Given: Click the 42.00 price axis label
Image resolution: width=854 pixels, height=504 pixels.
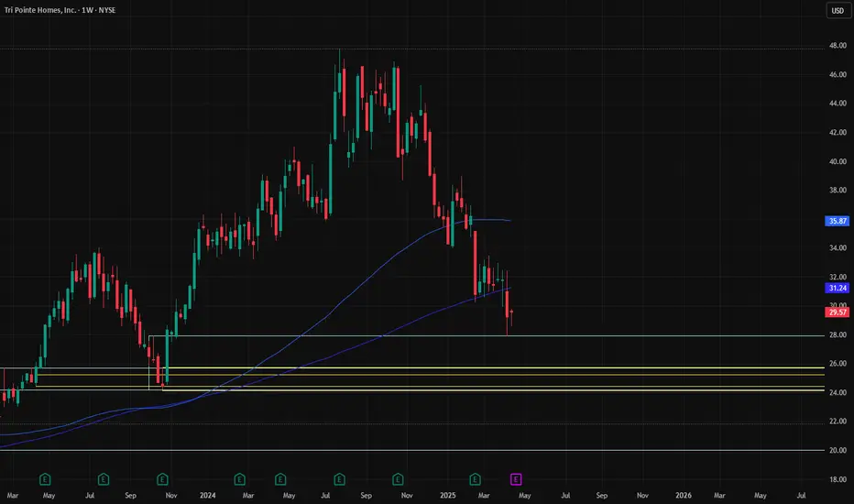Looking at the screenshot, I should [838, 132].
